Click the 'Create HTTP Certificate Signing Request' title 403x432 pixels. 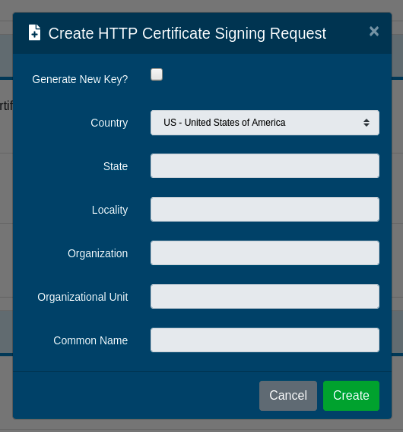click(x=187, y=33)
